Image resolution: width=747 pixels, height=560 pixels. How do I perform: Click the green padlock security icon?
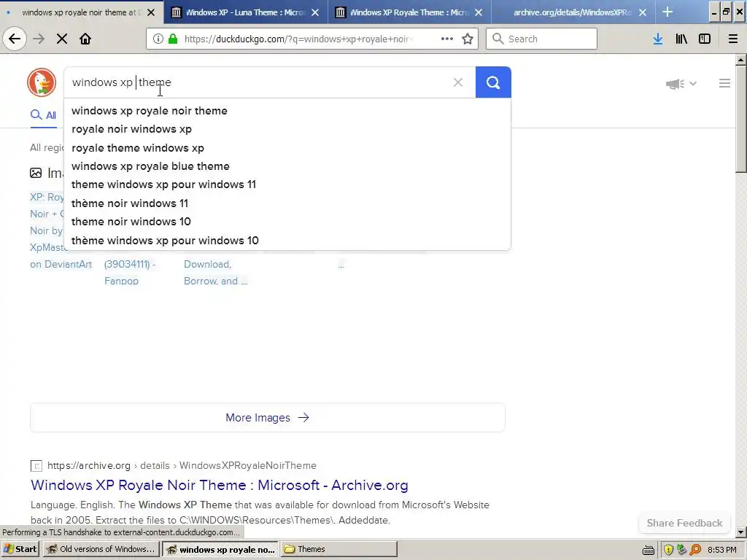click(x=173, y=39)
